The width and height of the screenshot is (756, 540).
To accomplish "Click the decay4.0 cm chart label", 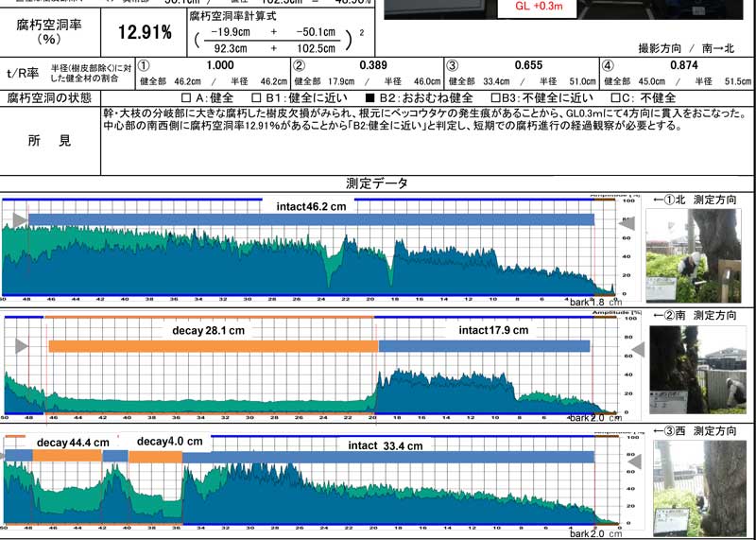I will point(170,441).
